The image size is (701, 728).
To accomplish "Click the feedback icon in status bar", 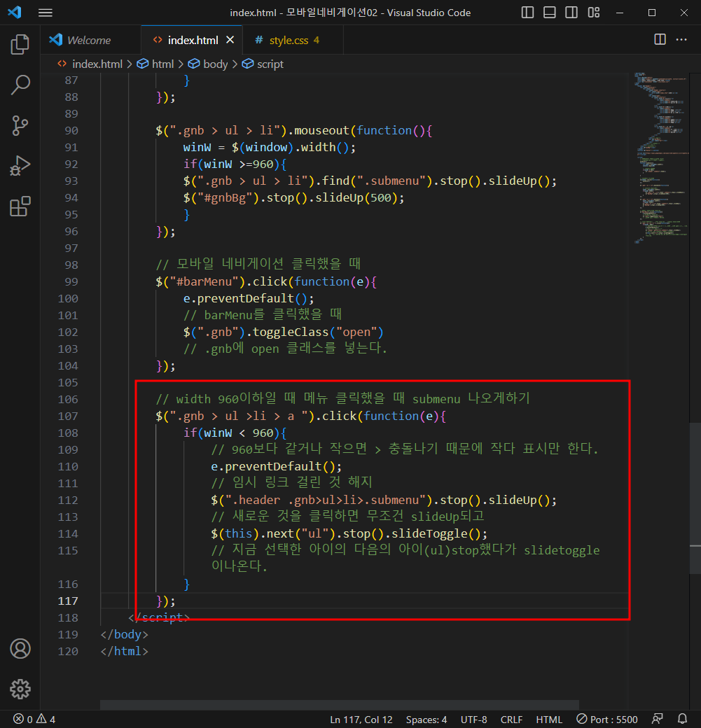I will click(658, 719).
